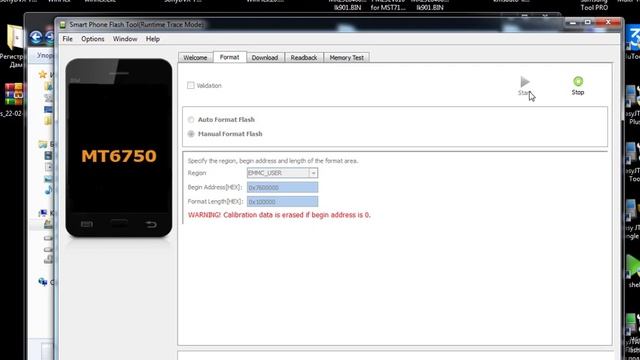
Task: Switch to the Format tab
Action: pos(229,57)
